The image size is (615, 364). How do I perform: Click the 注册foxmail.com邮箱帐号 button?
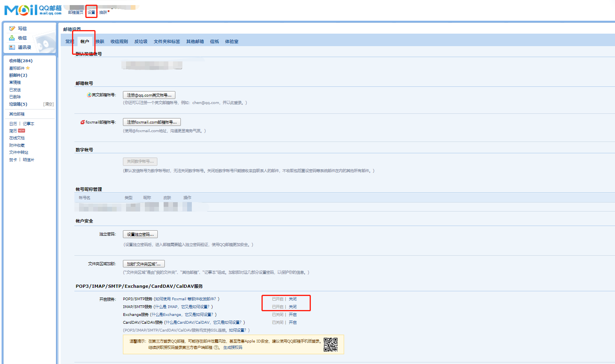pos(152,122)
